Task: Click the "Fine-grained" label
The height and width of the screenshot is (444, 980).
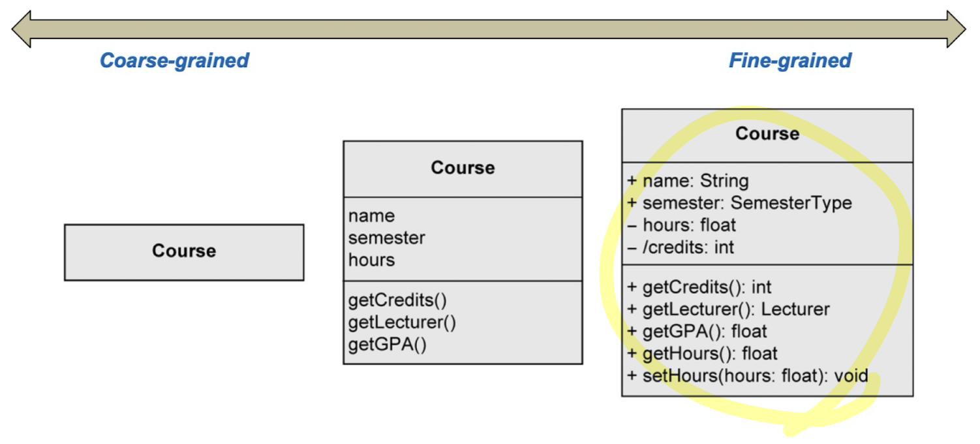Action: (789, 61)
